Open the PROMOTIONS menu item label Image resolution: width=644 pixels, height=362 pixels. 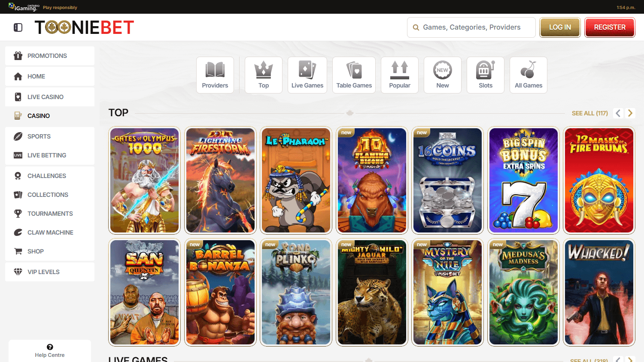pos(47,56)
